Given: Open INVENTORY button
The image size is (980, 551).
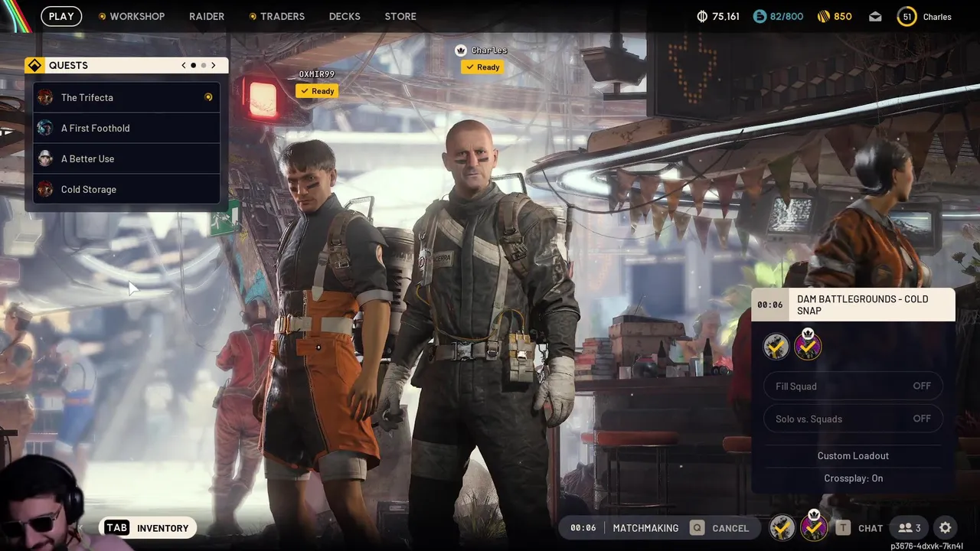Looking at the screenshot, I should [148, 528].
